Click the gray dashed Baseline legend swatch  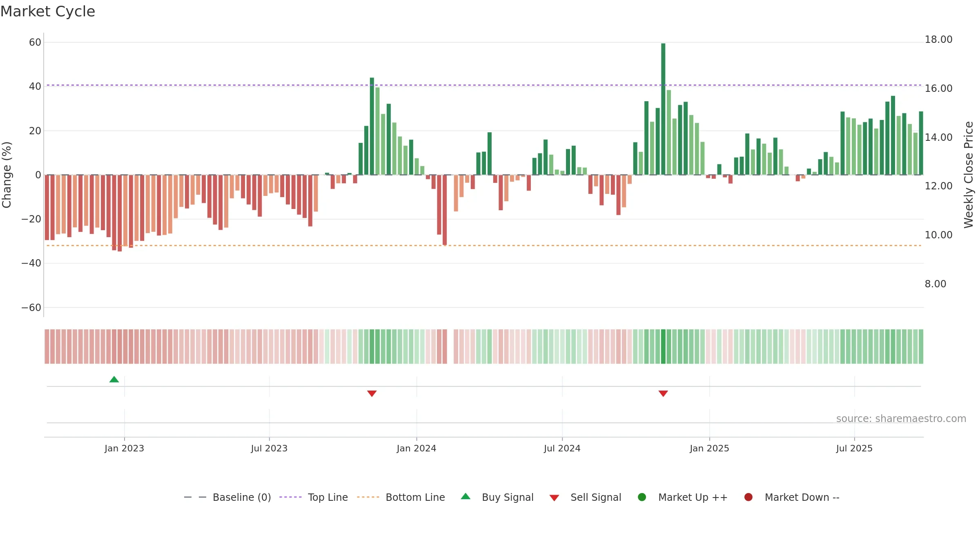tap(195, 497)
